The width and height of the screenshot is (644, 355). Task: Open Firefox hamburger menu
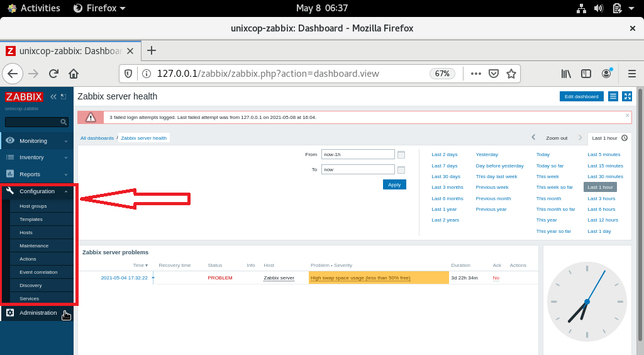(x=632, y=74)
